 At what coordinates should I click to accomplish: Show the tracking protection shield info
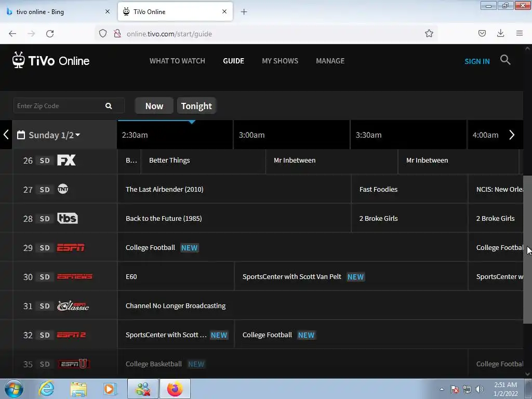coord(103,33)
